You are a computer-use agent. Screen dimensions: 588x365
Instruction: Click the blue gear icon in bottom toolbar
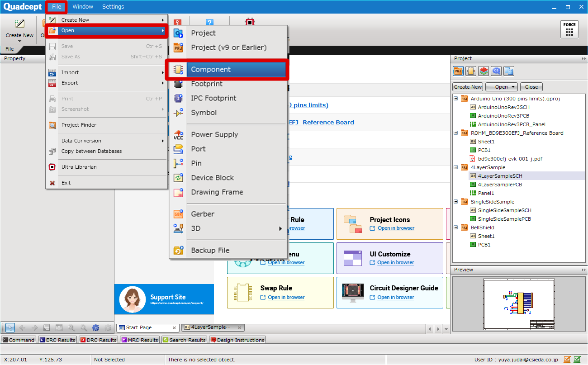95,328
